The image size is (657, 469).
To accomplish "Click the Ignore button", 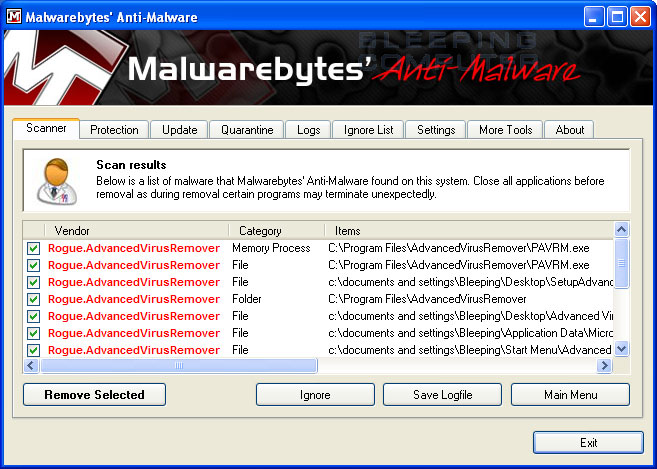I will (315, 394).
